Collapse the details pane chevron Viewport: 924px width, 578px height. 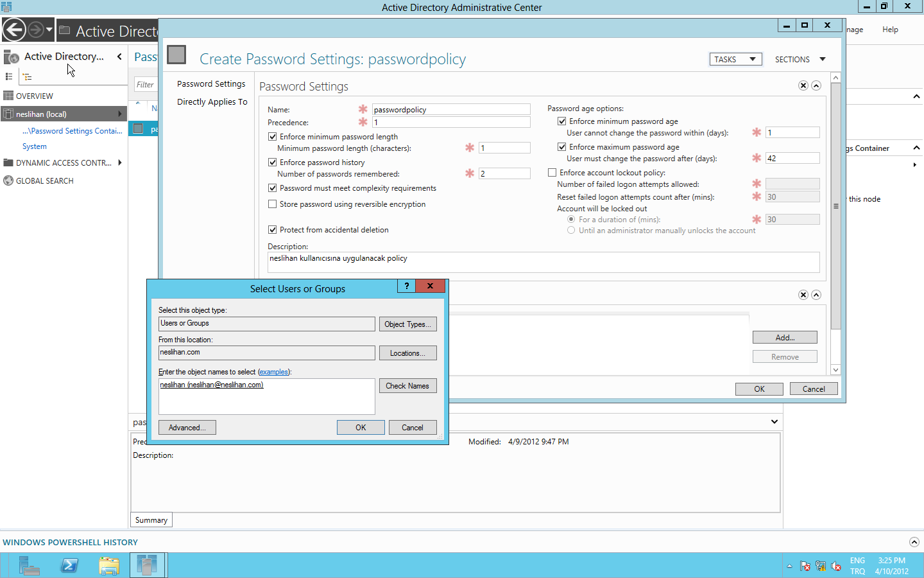pos(774,422)
